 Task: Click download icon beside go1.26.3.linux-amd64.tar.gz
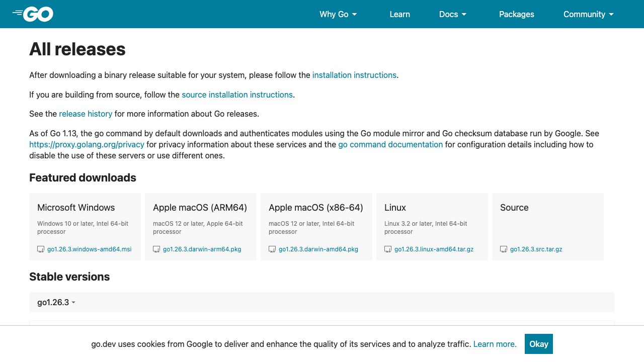click(388, 249)
